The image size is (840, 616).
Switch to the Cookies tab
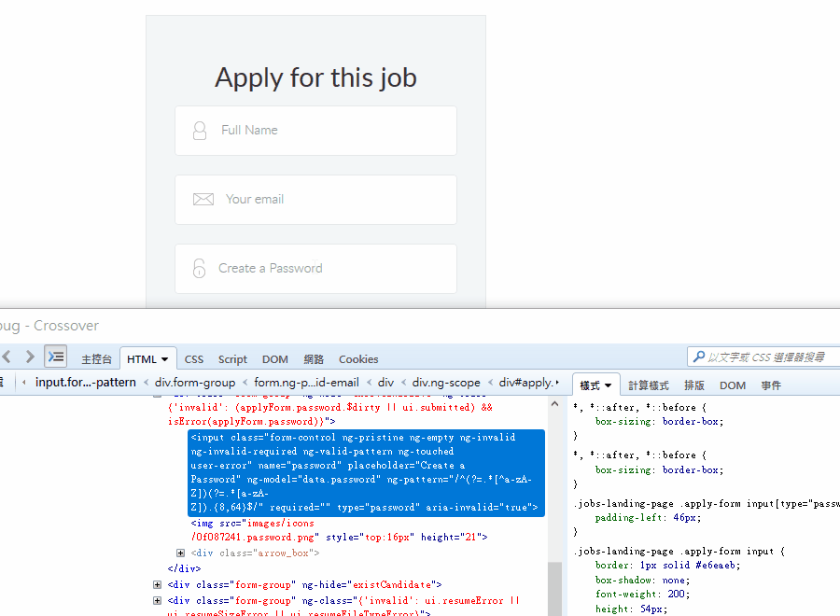[358, 359]
